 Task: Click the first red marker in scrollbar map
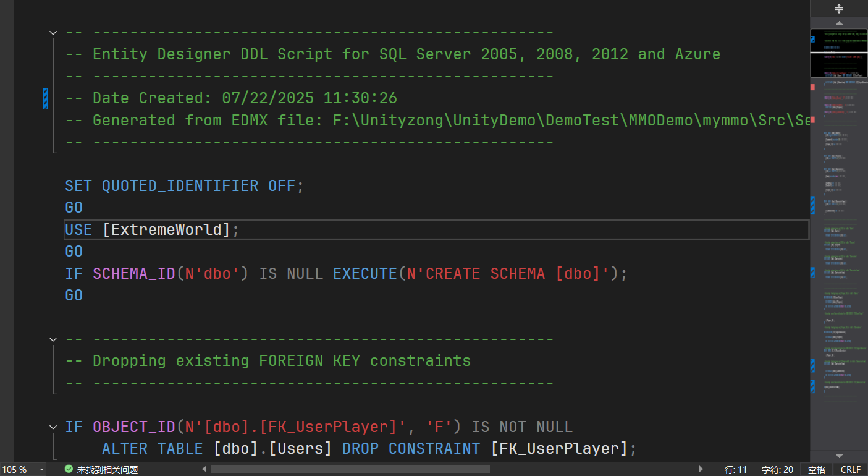coord(812,87)
